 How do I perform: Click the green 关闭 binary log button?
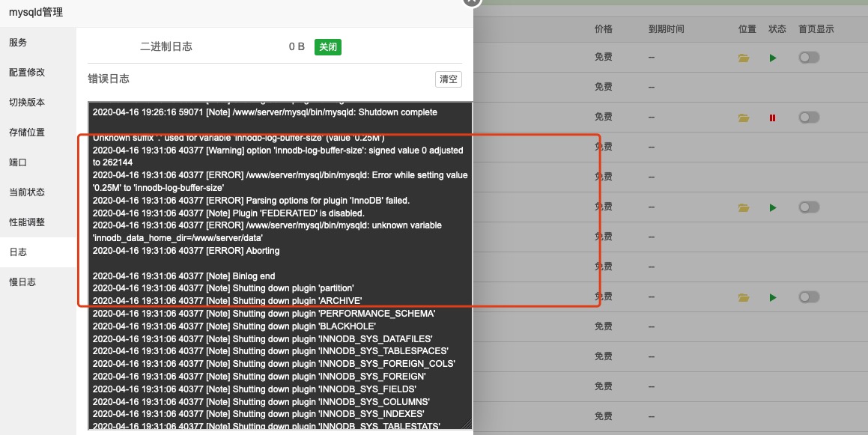coord(328,47)
